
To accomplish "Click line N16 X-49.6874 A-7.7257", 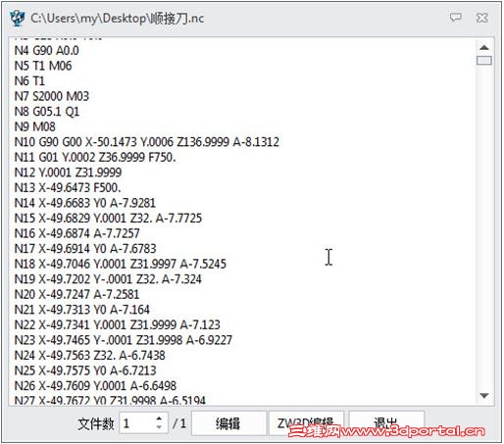I will [77, 233].
